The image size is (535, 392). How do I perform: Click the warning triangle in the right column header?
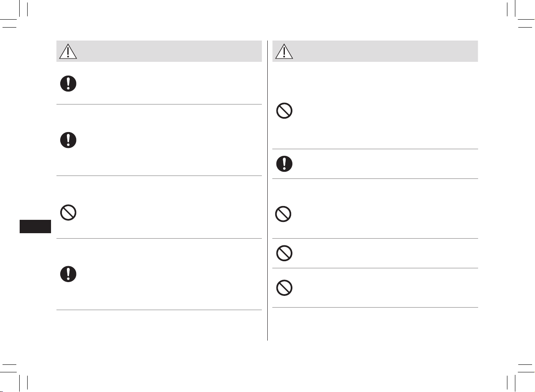284,51
